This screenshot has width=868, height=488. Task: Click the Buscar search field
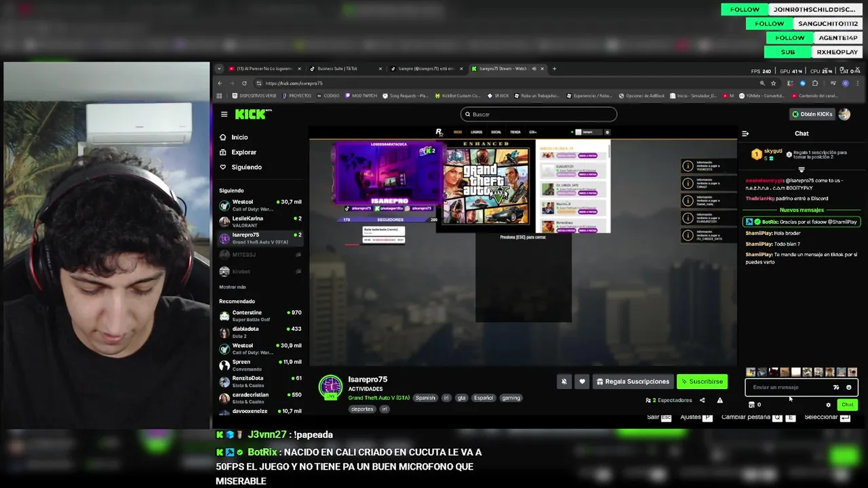tap(538, 114)
